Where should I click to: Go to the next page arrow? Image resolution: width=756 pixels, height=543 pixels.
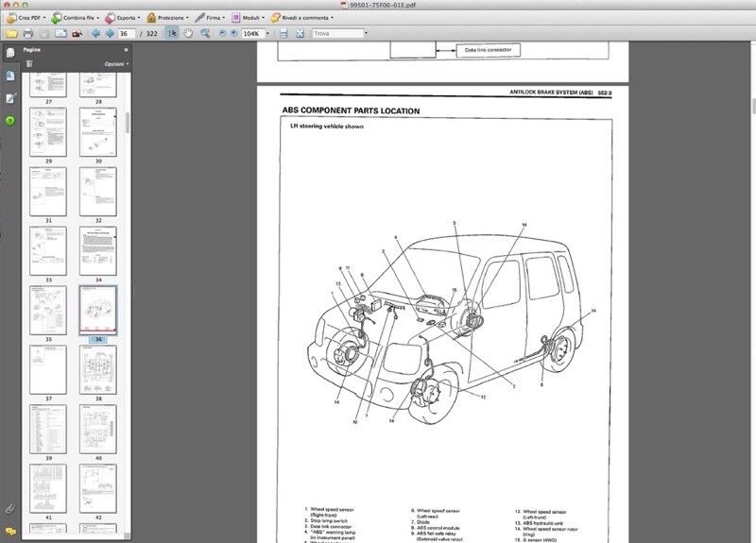point(109,33)
